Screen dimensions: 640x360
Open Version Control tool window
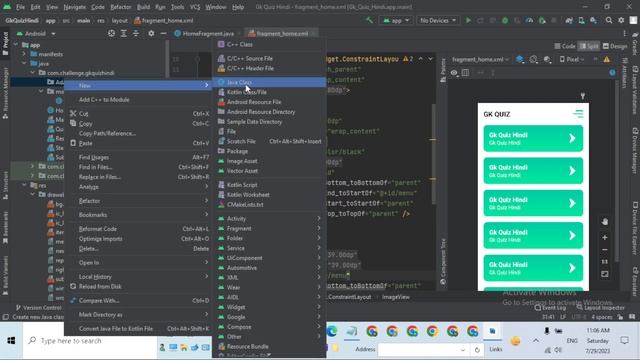(x=38, y=307)
